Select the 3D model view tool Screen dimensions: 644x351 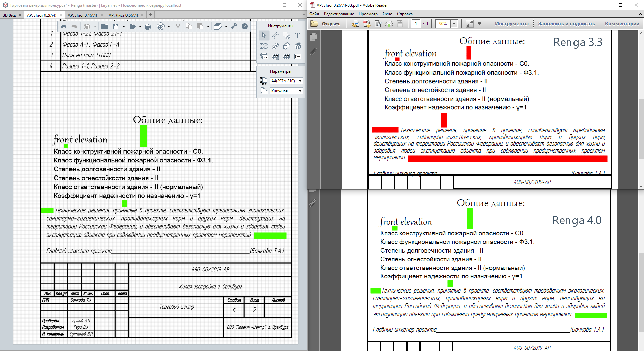point(298,46)
